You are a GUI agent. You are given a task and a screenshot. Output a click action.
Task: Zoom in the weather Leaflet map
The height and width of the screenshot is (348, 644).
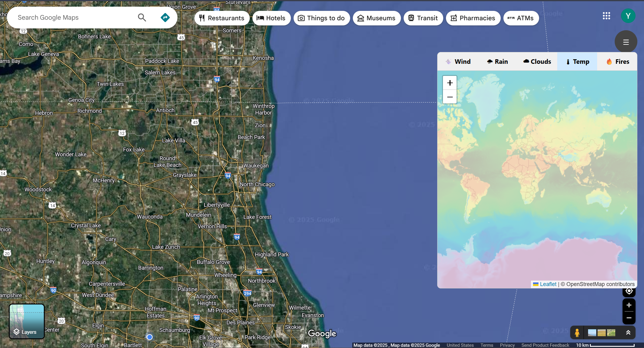450,83
